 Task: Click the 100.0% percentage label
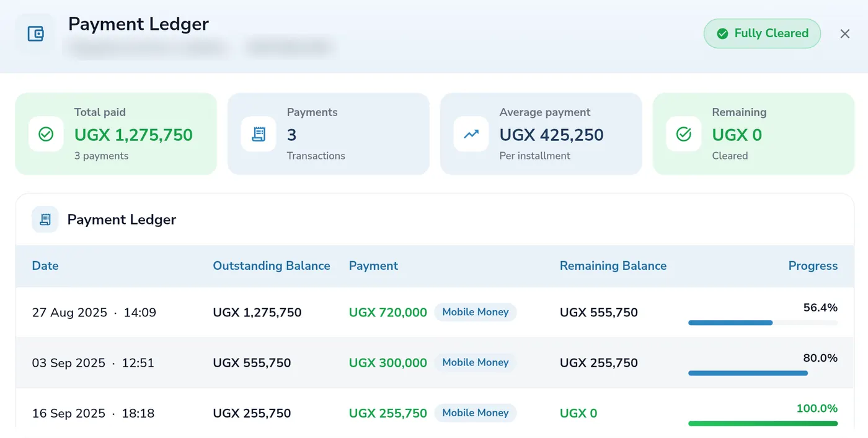pyautogui.click(x=817, y=408)
